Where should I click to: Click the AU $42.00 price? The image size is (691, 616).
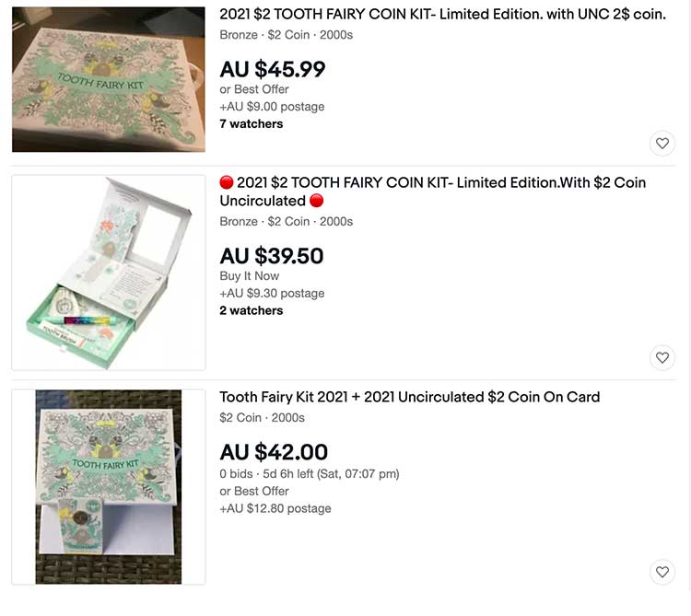click(x=274, y=452)
